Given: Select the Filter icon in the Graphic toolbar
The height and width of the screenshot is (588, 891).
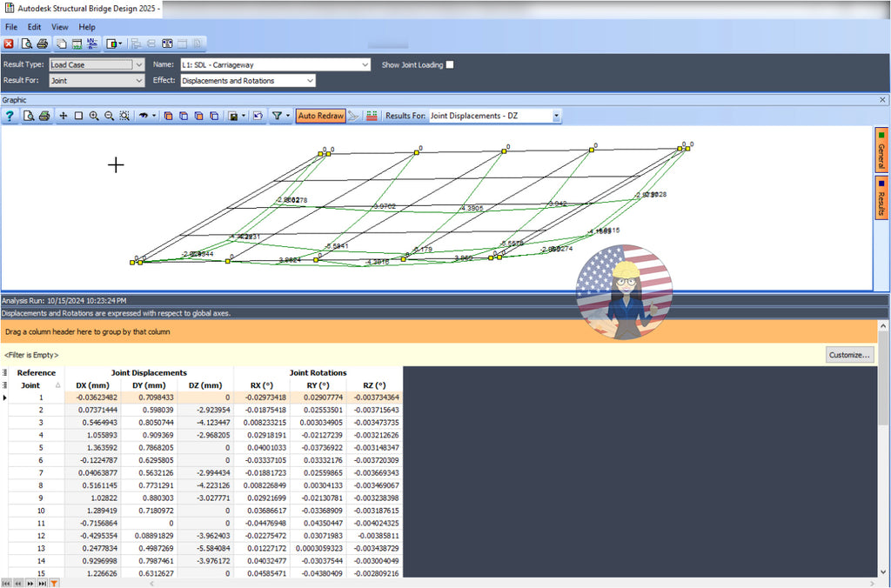Looking at the screenshot, I should coord(278,115).
